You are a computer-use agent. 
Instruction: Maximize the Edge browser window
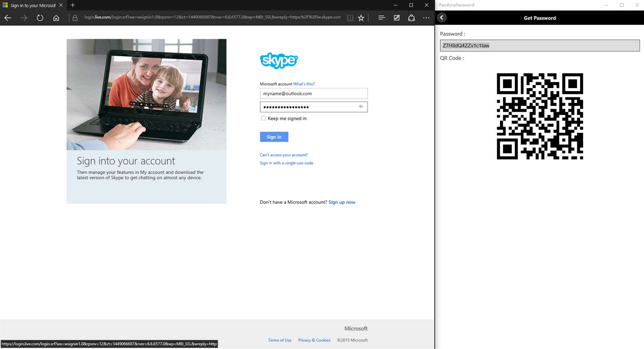411,5
